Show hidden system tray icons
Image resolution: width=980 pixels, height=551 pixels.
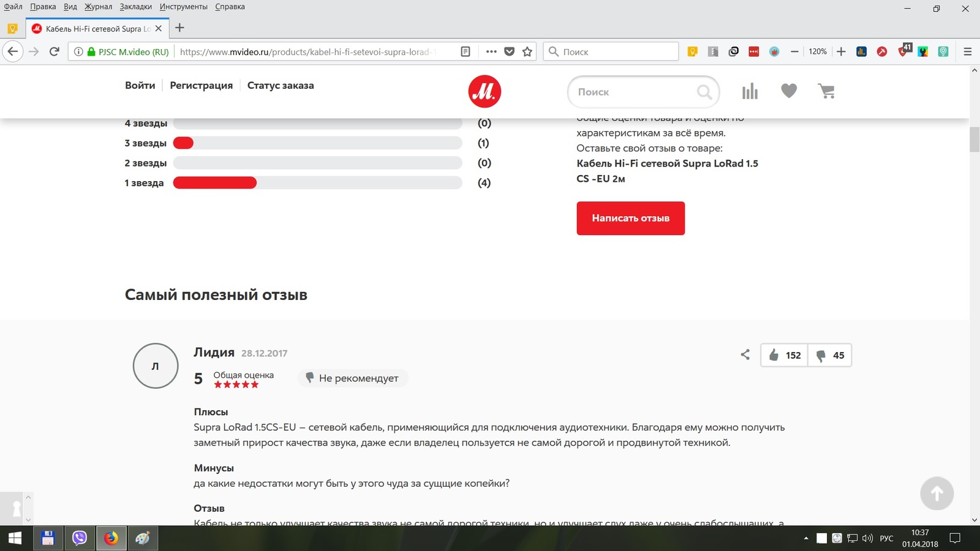tap(805, 539)
